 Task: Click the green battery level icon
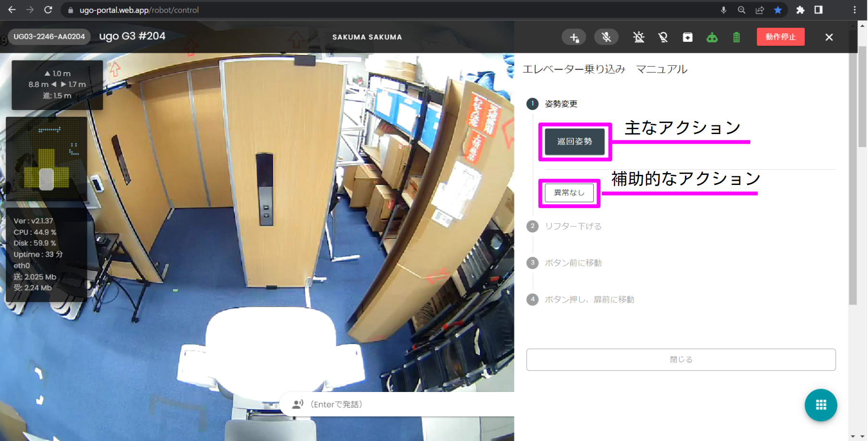pos(737,37)
